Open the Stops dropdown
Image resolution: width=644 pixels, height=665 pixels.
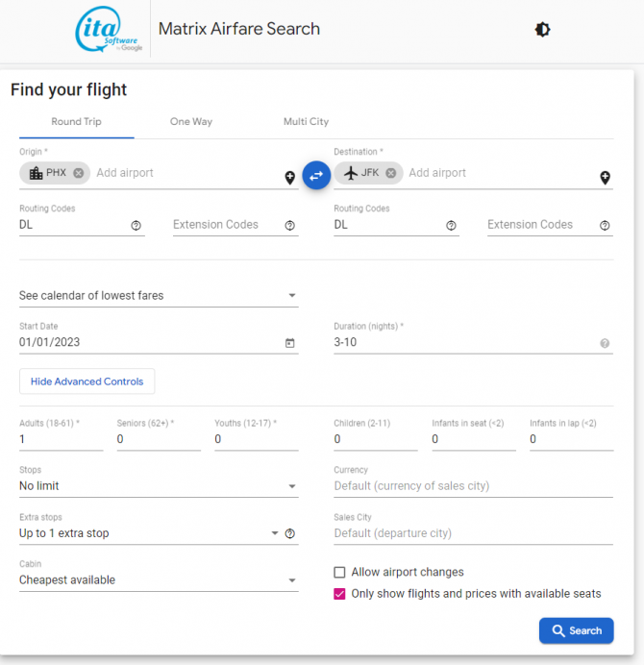pos(159,486)
